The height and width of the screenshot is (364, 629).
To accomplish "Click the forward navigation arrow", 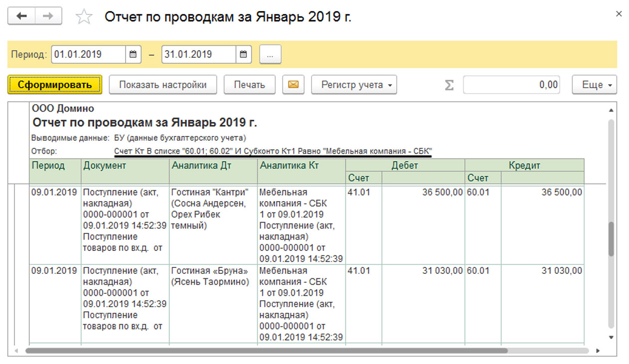I will (x=48, y=16).
